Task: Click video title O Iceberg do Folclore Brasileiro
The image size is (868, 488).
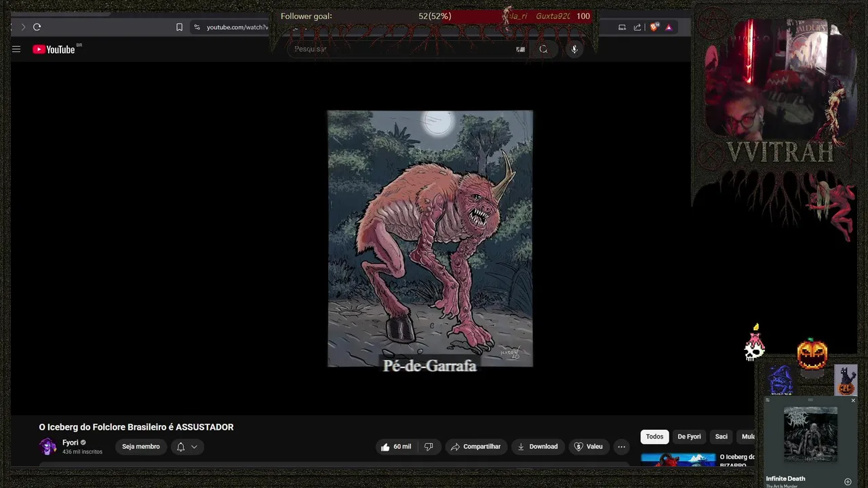Action: tap(136, 427)
